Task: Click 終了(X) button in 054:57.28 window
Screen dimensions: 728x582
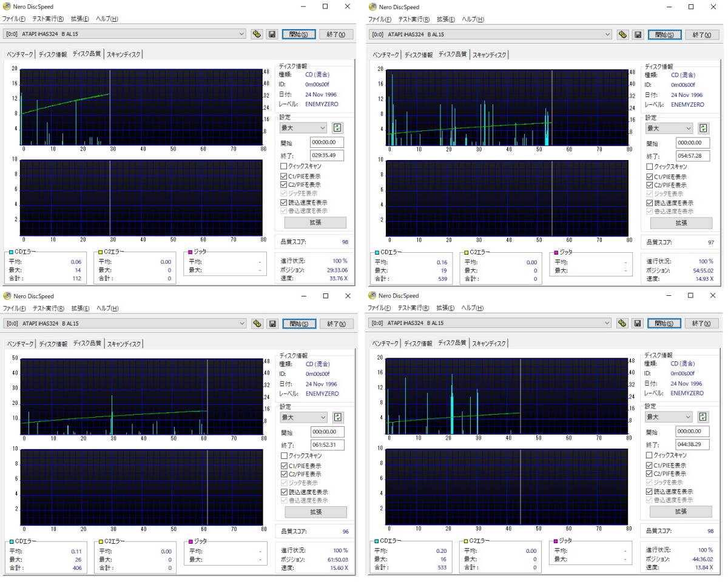Action: click(702, 35)
